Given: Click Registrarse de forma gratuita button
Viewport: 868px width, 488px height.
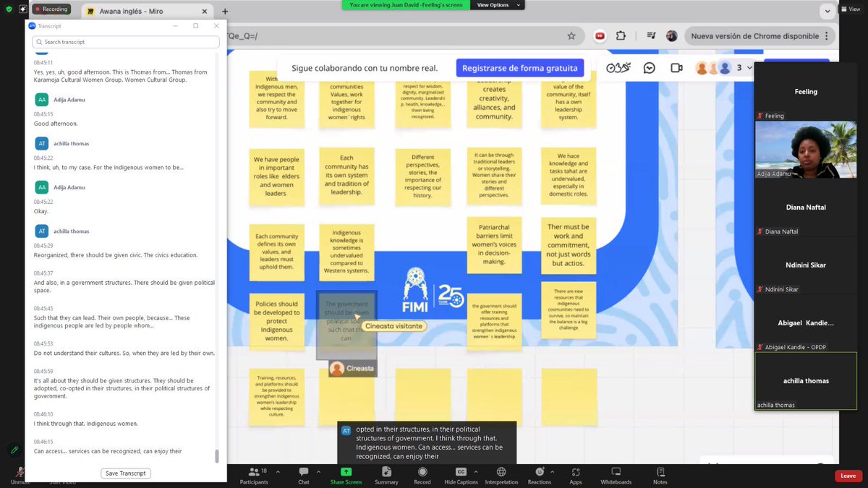Looking at the screenshot, I should pyautogui.click(x=519, y=68).
